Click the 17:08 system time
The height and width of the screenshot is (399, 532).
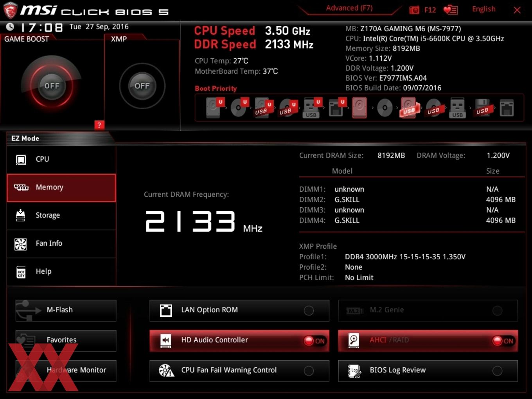(42, 27)
